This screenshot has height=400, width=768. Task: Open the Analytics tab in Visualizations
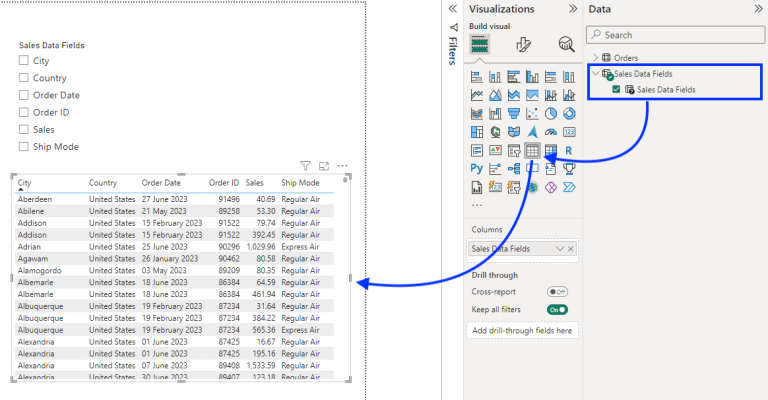566,44
